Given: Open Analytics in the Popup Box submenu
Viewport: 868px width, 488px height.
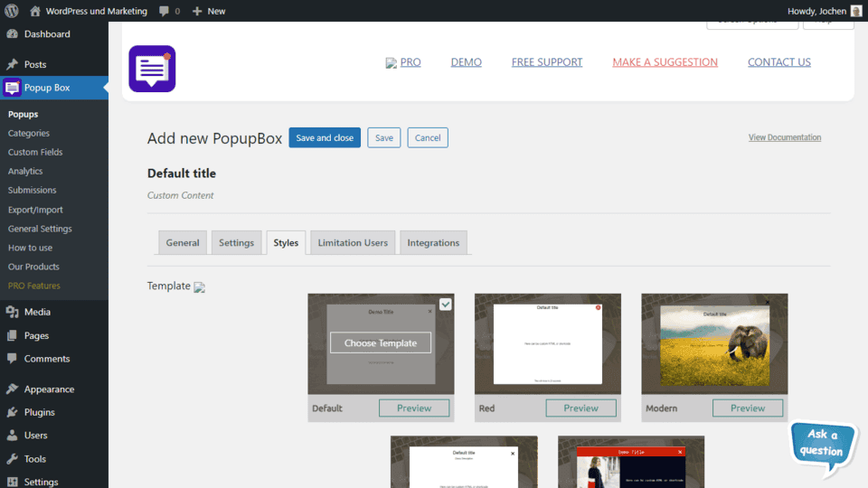Looking at the screenshot, I should pos(25,171).
